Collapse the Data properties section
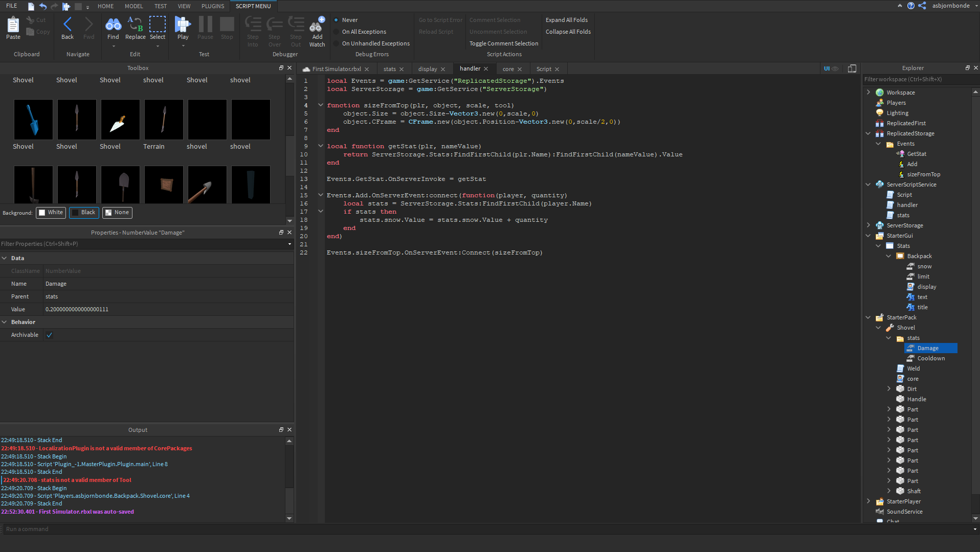The width and height of the screenshot is (980, 552). pos(5,258)
